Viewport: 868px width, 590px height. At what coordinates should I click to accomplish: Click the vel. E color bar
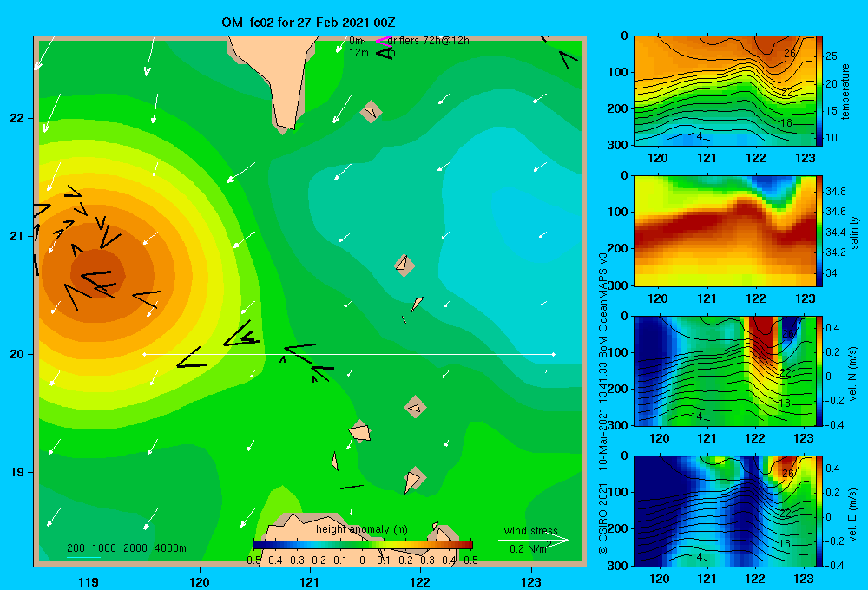tap(819, 511)
